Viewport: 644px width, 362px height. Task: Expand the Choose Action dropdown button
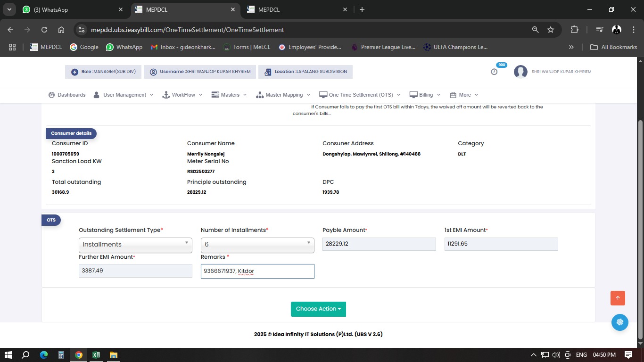319,309
